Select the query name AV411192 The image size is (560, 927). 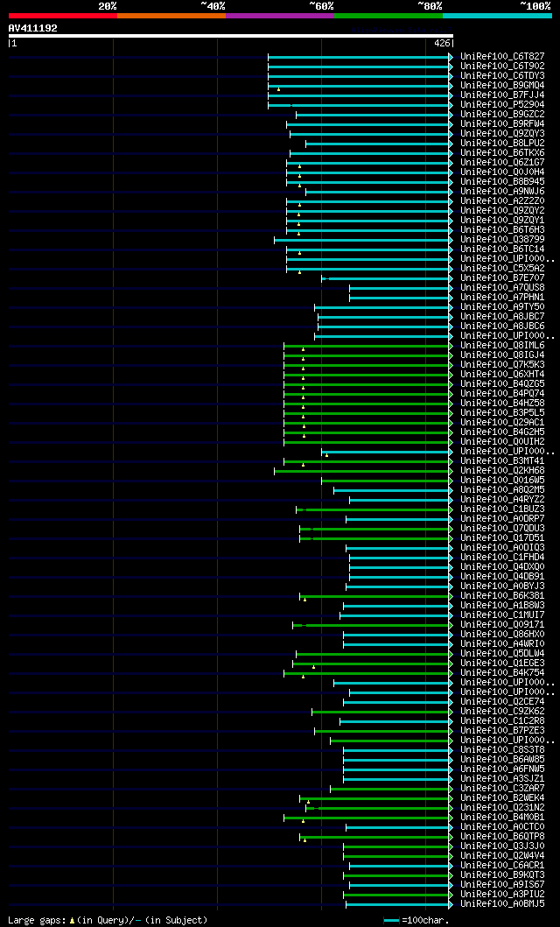tap(32, 28)
